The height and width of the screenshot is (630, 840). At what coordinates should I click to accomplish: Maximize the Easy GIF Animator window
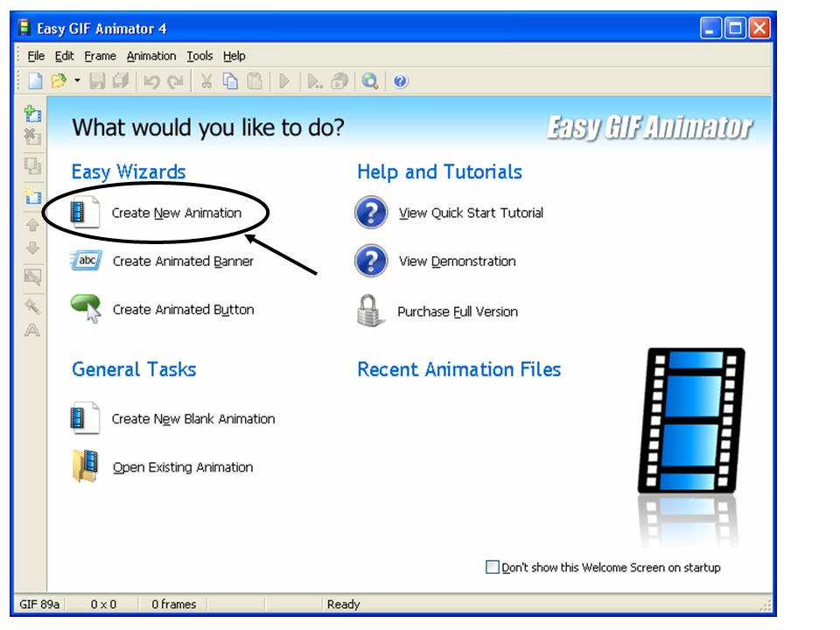point(735,28)
